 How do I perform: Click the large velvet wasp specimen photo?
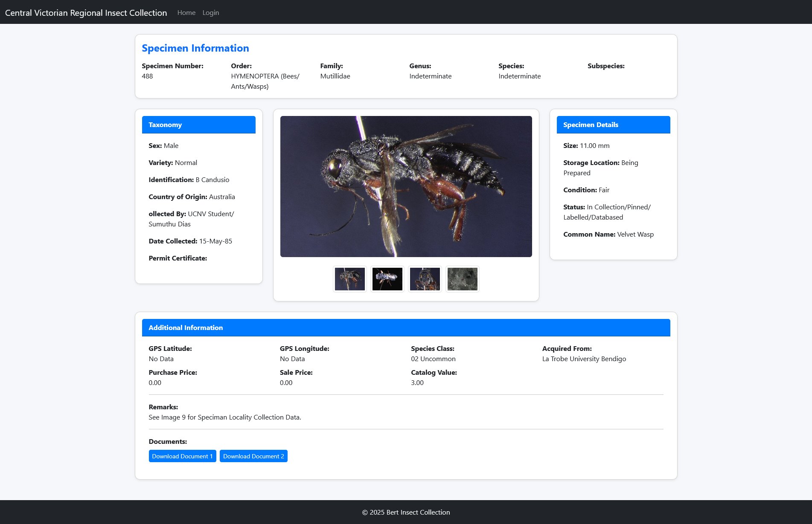tap(406, 186)
